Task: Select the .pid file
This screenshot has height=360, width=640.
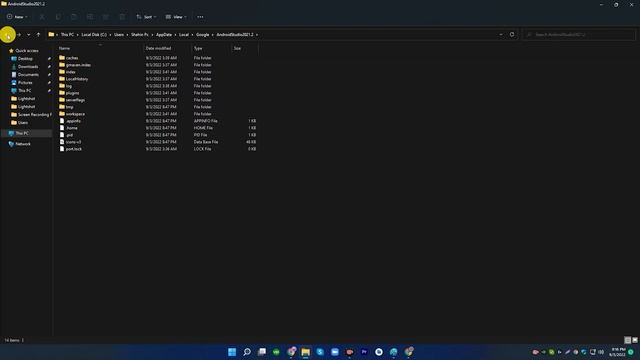Action: pyautogui.click(x=69, y=135)
